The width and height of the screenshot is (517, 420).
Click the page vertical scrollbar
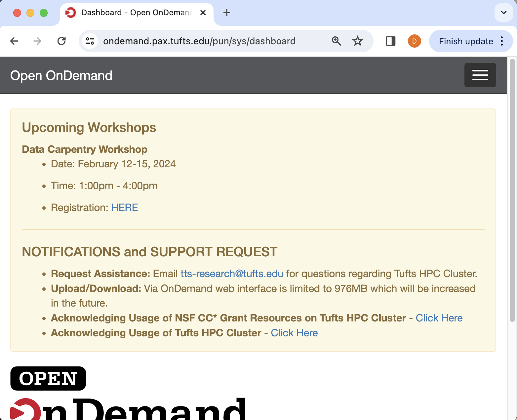tap(512, 190)
